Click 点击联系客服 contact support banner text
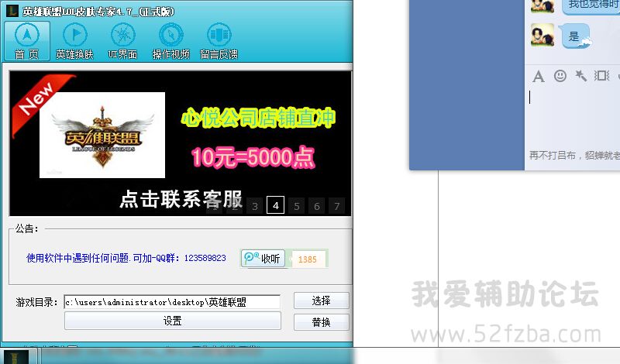Image resolution: width=620 pixels, height=364 pixels. point(181,198)
